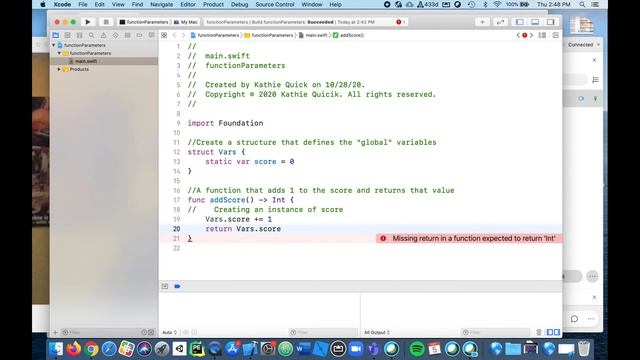Jump to previous issue in jump bar
This screenshot has width=640, height=360.
tap(518, 36)
